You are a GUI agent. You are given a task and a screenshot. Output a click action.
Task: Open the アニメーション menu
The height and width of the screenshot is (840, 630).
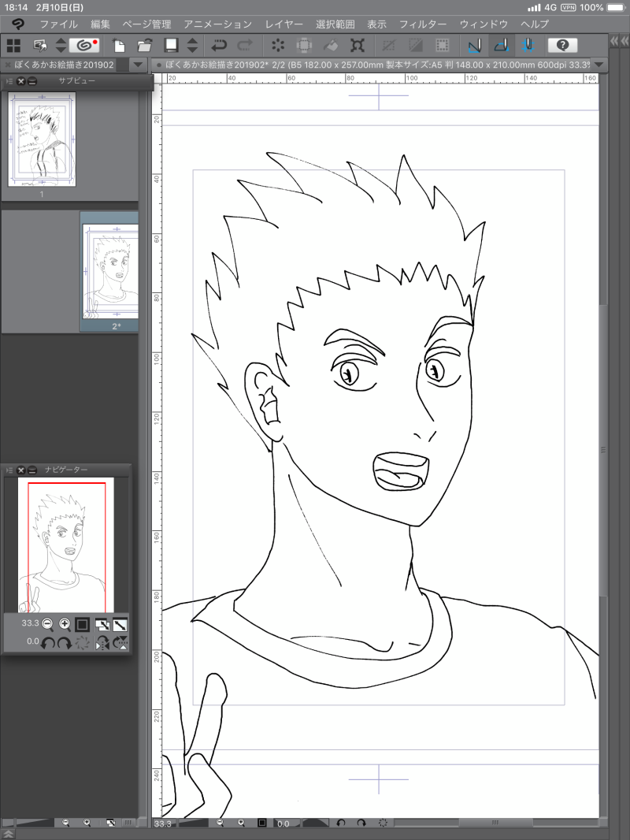point(218,24)
